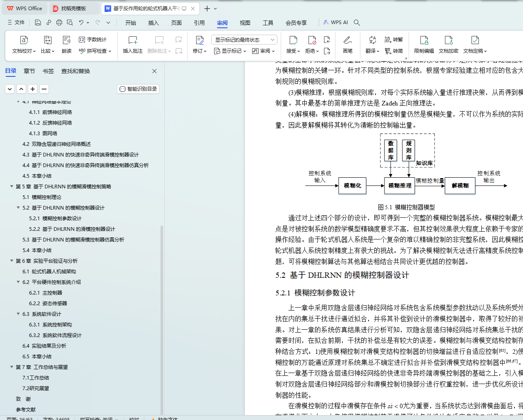523x420 pixels.
Task: Click the search magnifier beside WPS AI
Action: (x=357, y=22)
